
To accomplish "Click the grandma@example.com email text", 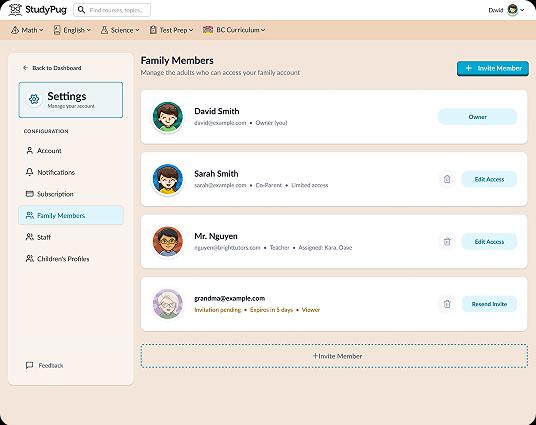I will [x=230, y=298].
